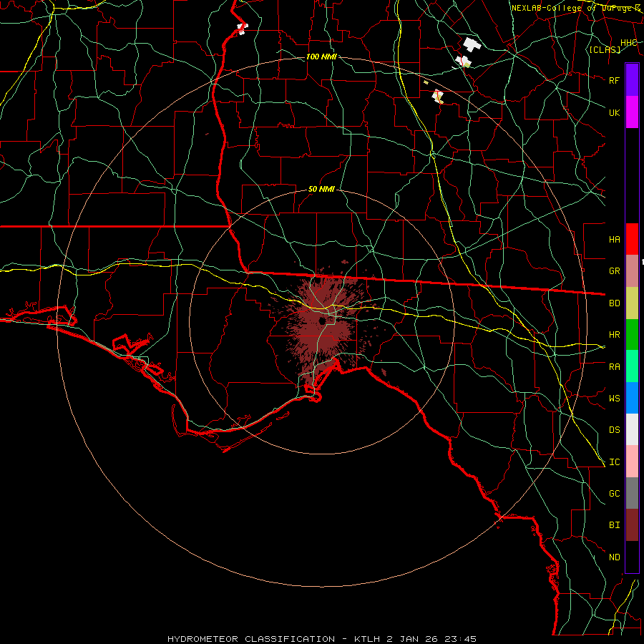The image size is (644, 644).
Task: Click the UK legend label
Action: pos(614,112)
